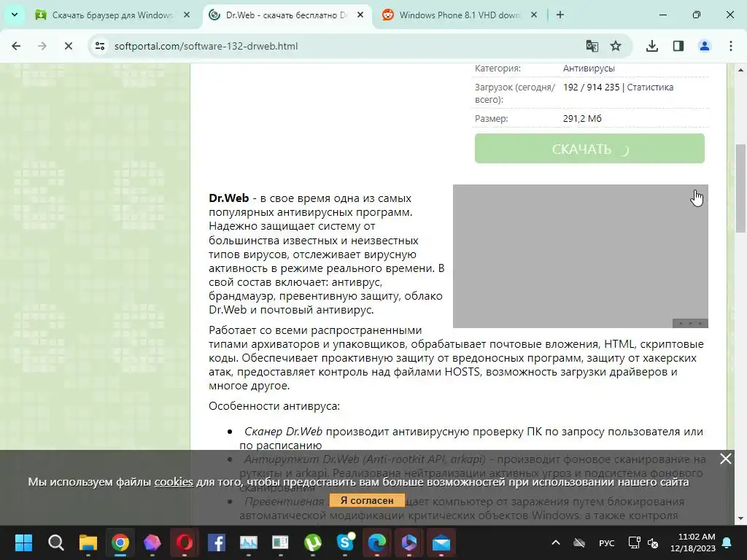
Task: Close the 'Скачать браузер' tab
Action: [187, 15]
